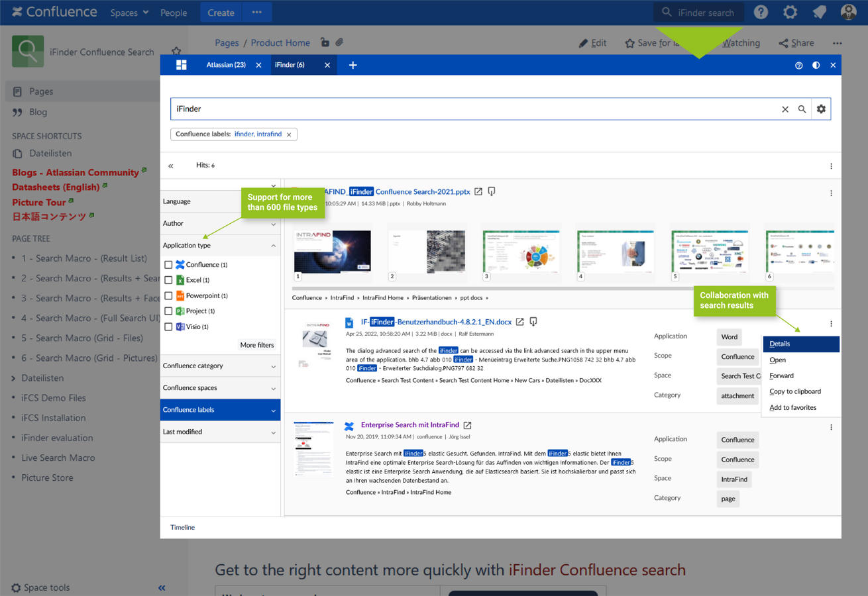Go to Confluence home via logo

54,13
